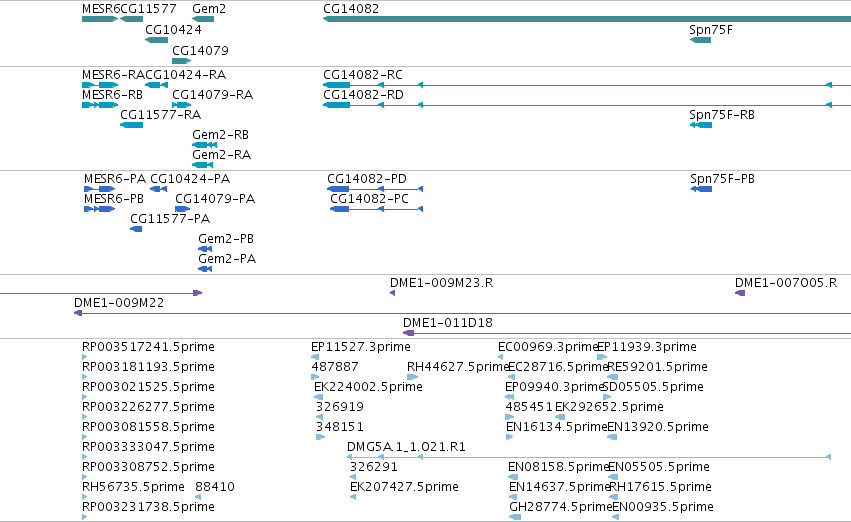Click the Gem2 gene label

[209, 9]
